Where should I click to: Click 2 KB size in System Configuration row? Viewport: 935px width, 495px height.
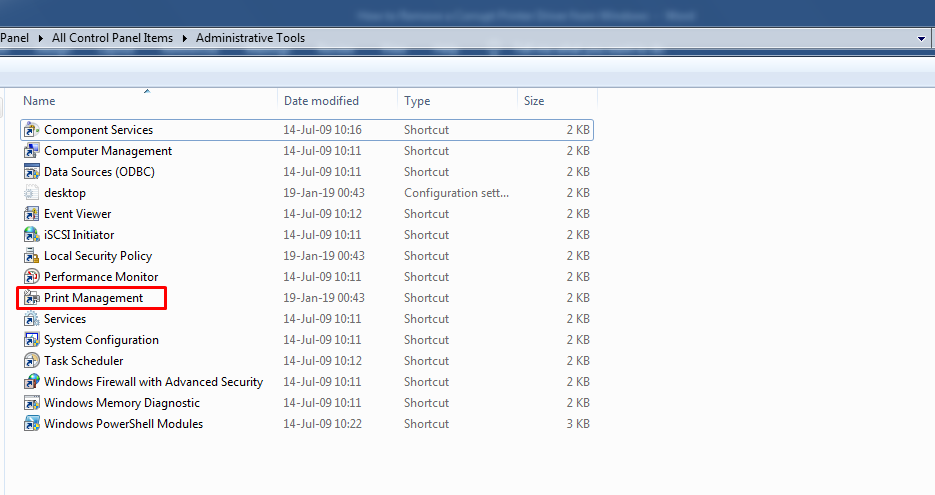(x=578, y=340)
